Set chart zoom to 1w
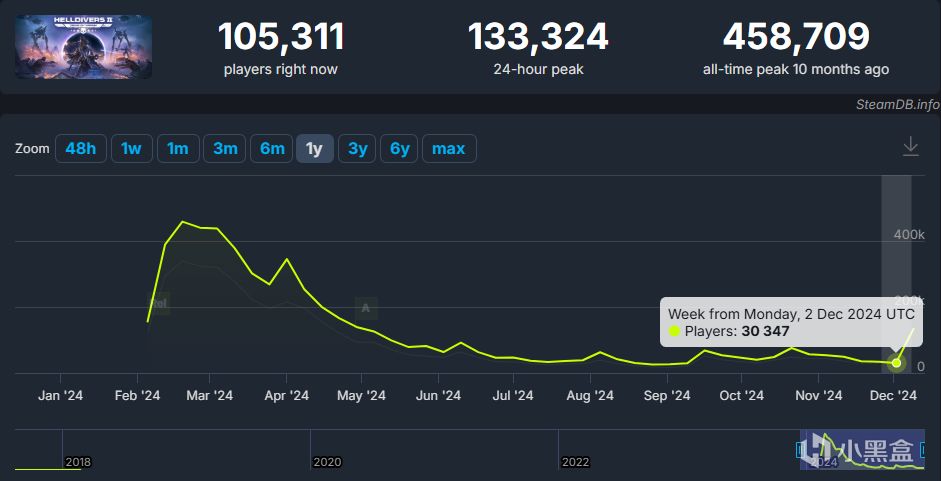Image resolution: width=941 pixels, height=481 pixels. [131, 148]
